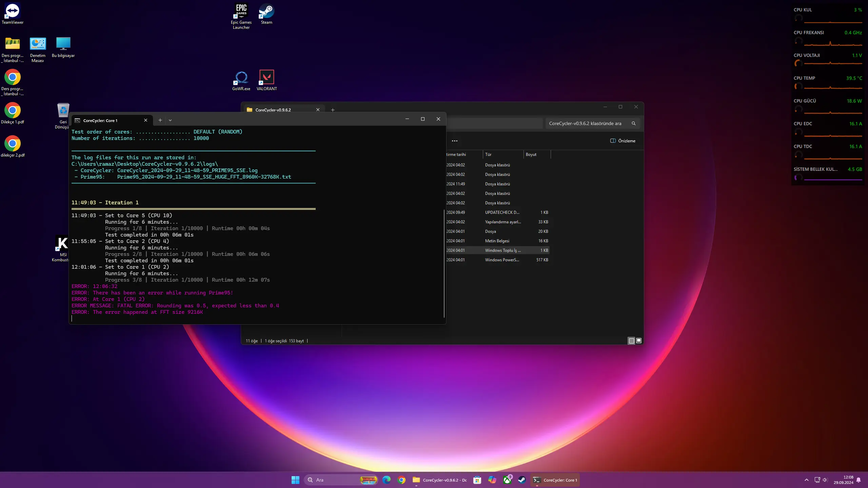868x488 pixels.
Task: Switch to large icons view in Explorer status bar
Action: tap(639, 341)
